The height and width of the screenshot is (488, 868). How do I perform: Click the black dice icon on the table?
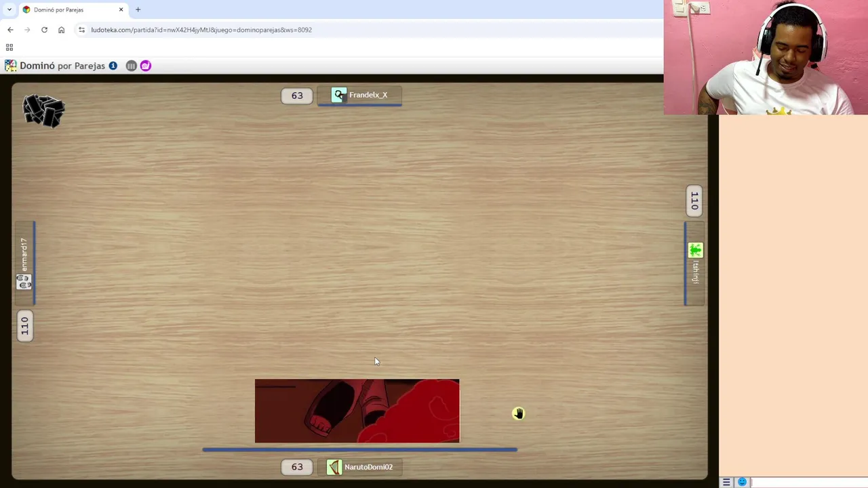(x=43, y=110)
